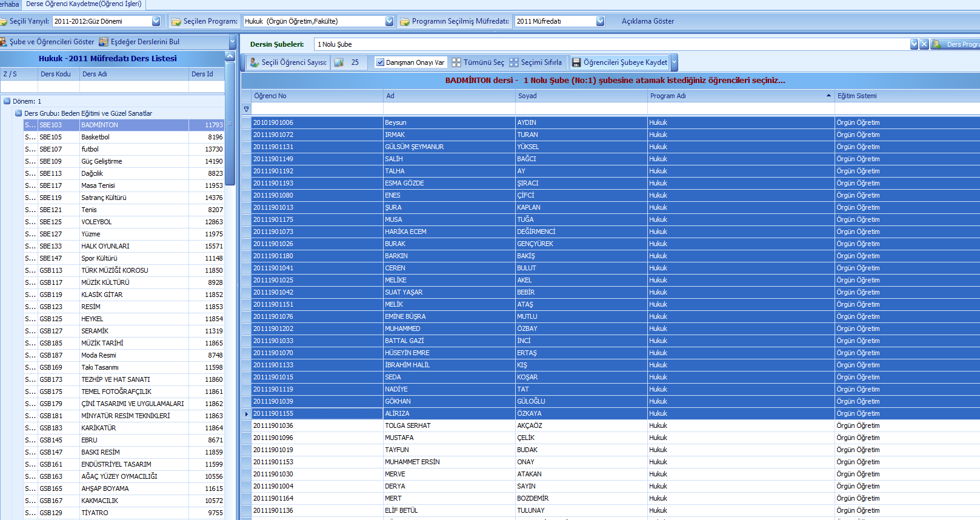980x520 pixels.
Task: Click the Tümünü Seç grid icon
Action: pos(456,62)
